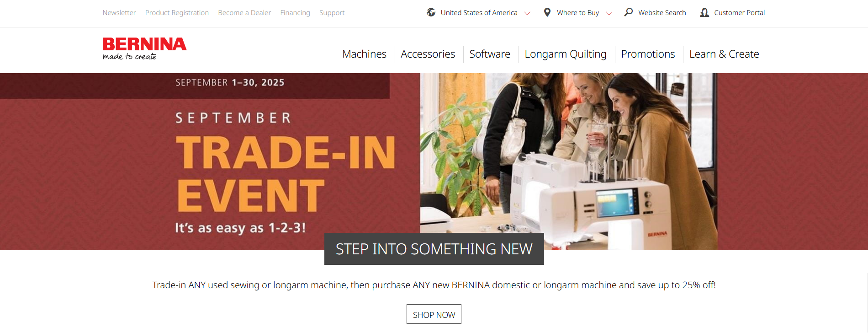Open the Become a Dealer link
This screenshot has width=868, height=333.
[x=244, y=13]
